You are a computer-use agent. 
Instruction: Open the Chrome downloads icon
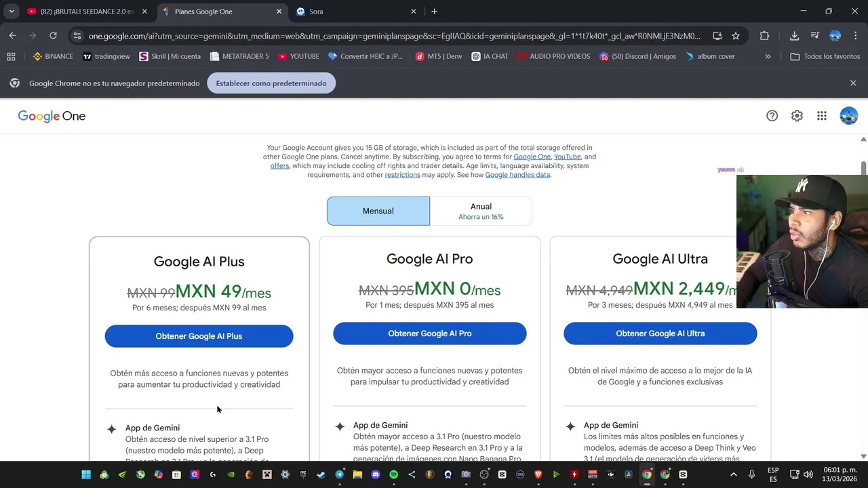click(x=794, y=35)
